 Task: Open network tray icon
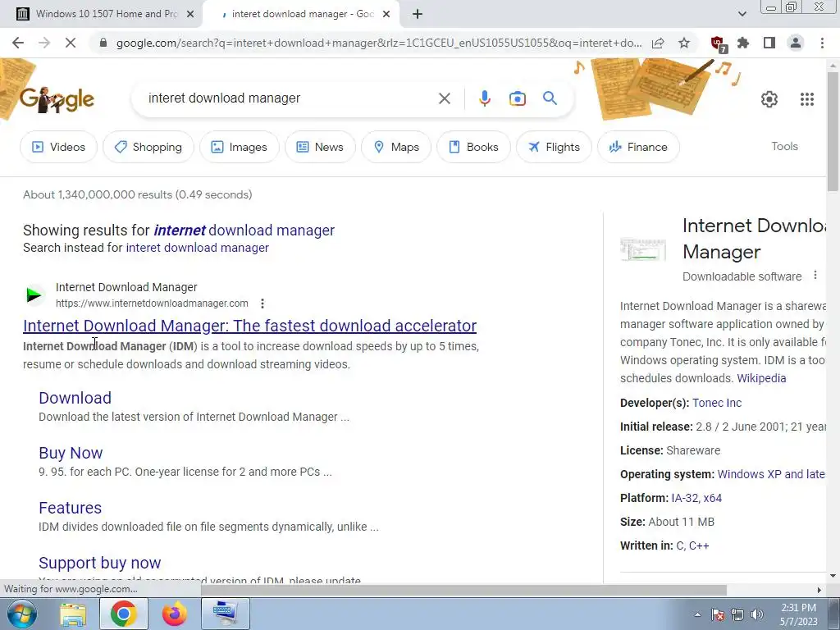pyautogui.click(x=737, y=614)
